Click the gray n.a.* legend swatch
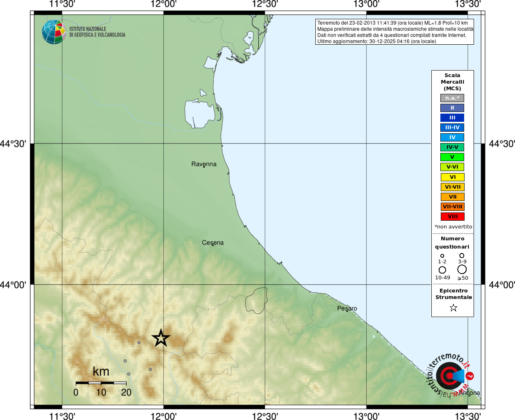The width and height of the screenshot is (515, 420). coord(452,98)
